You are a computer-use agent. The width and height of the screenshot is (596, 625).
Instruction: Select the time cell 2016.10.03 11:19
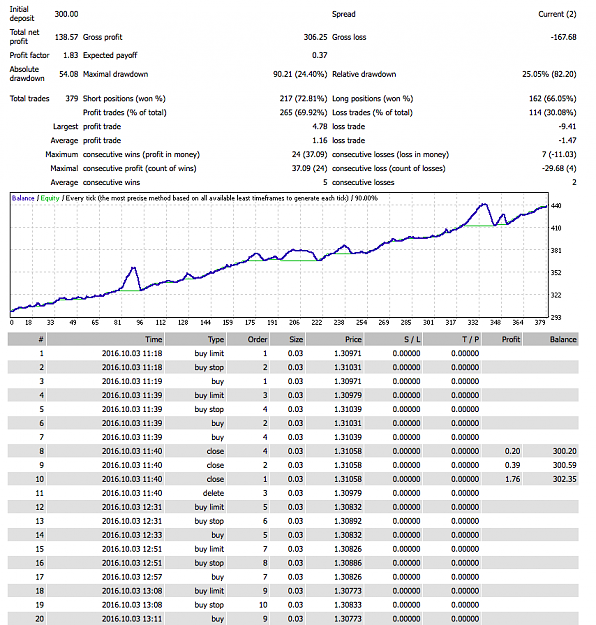click(x=132, y=381)
